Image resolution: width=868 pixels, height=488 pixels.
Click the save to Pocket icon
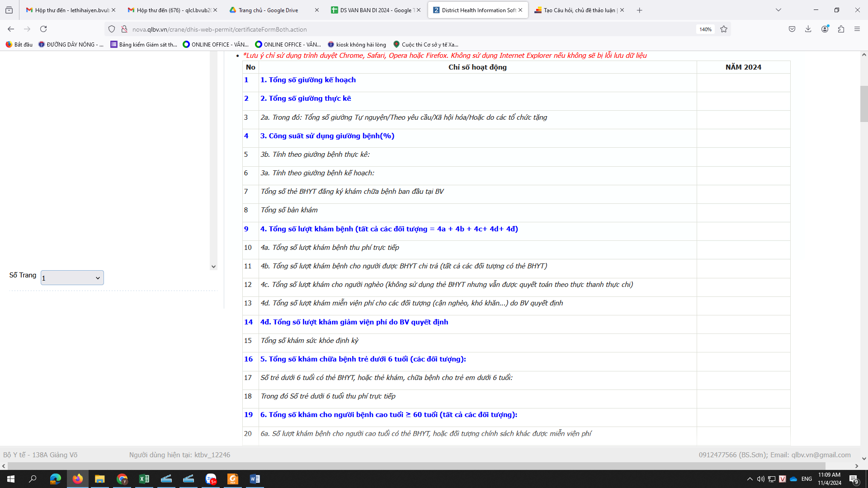(x=792, y=29)
